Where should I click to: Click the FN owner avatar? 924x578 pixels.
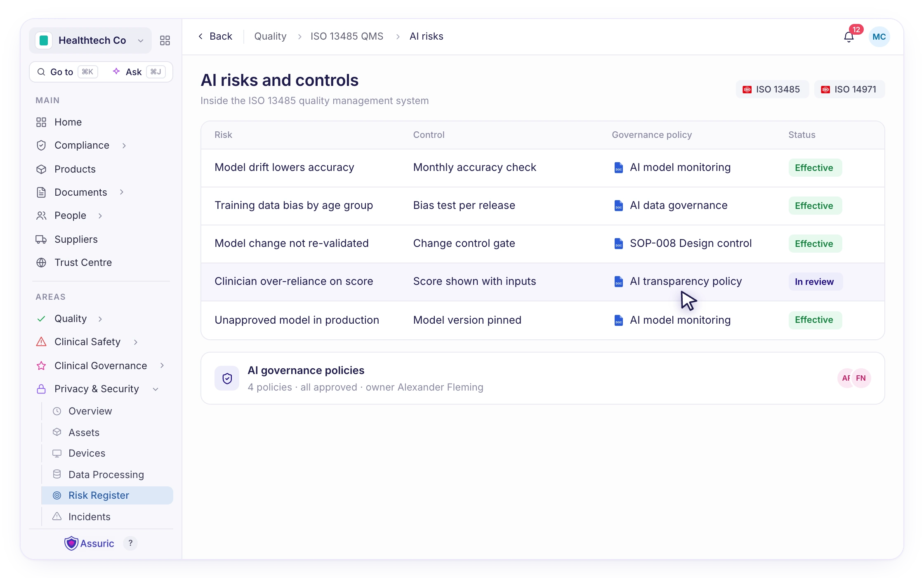point(861,378)
